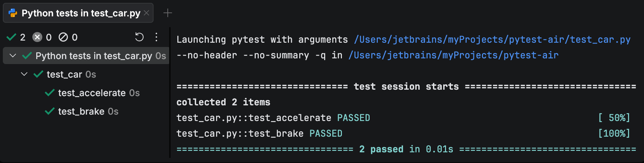Click the green checkmark beside test_brake

point(50,111)
